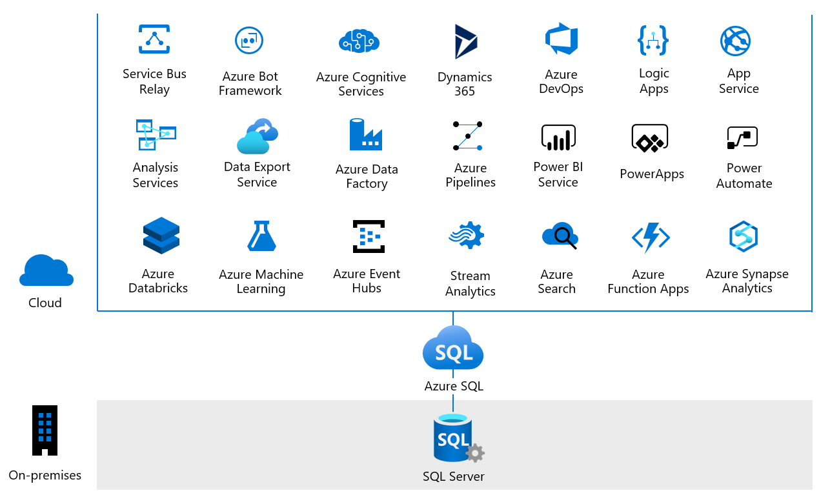Click the "Azure DevOps" label
Screen dimensions: 830x504
pos(561,82)
